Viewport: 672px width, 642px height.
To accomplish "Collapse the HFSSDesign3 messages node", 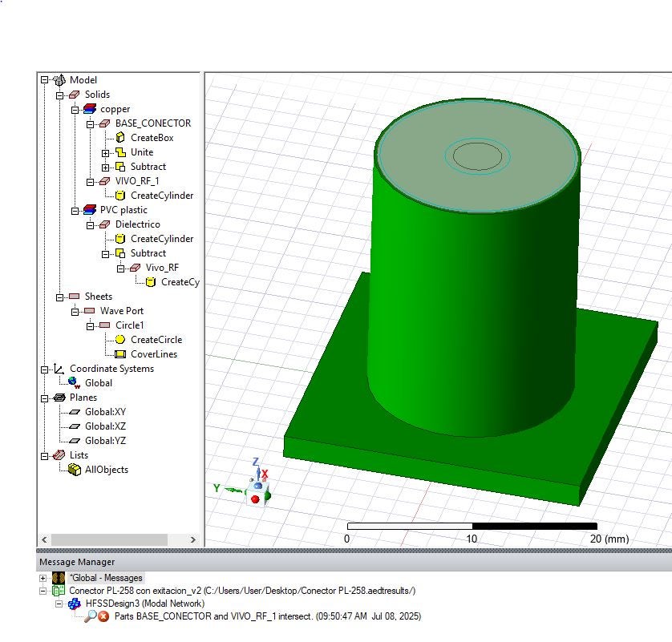I will click(x=59, y=604).
